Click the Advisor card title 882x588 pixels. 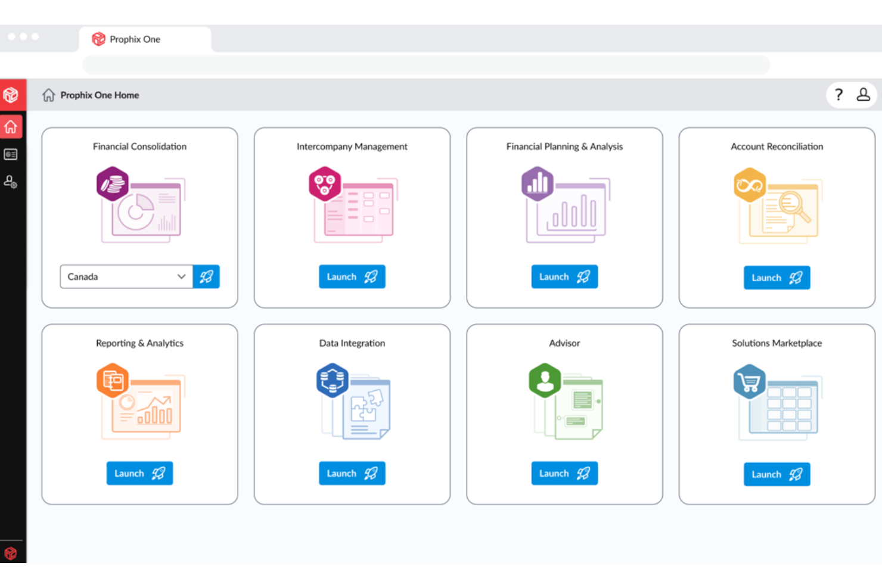pyautogui.click(x=564, y=343)
